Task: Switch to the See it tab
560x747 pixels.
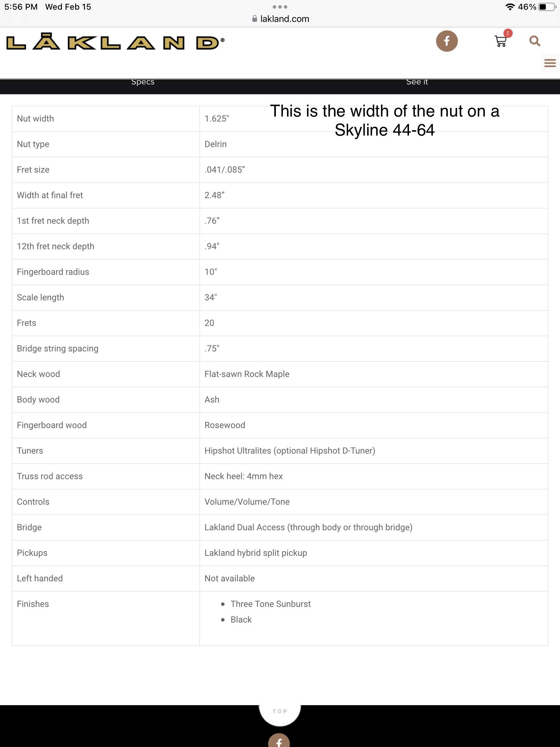Action: coord(417,82)
